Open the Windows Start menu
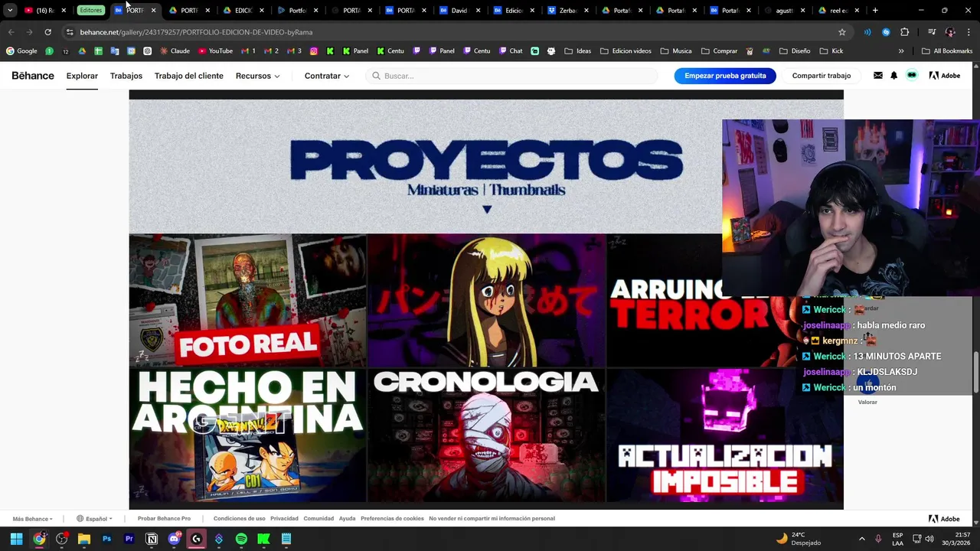 click(16, 539)
